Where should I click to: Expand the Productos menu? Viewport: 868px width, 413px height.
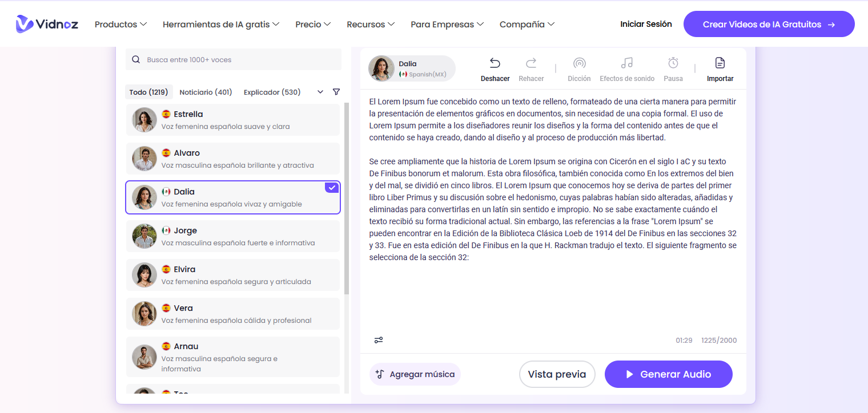(x=120, y=25)
